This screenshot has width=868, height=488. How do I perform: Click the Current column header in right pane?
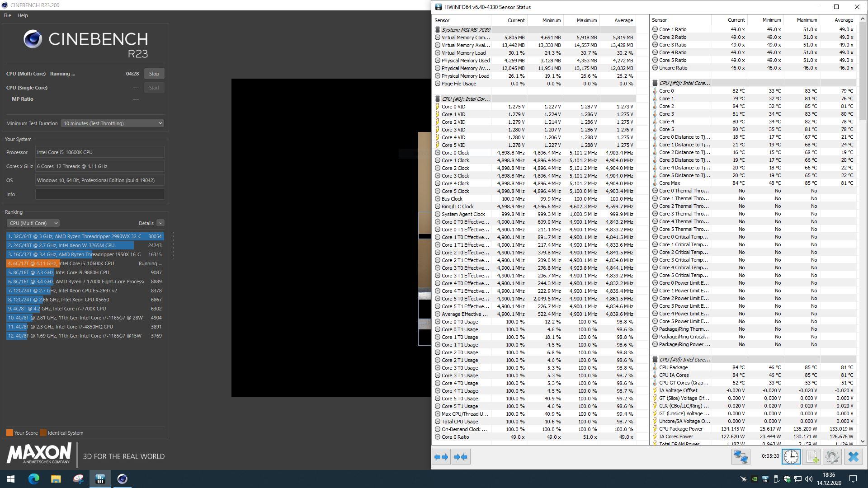click(729, 20)
